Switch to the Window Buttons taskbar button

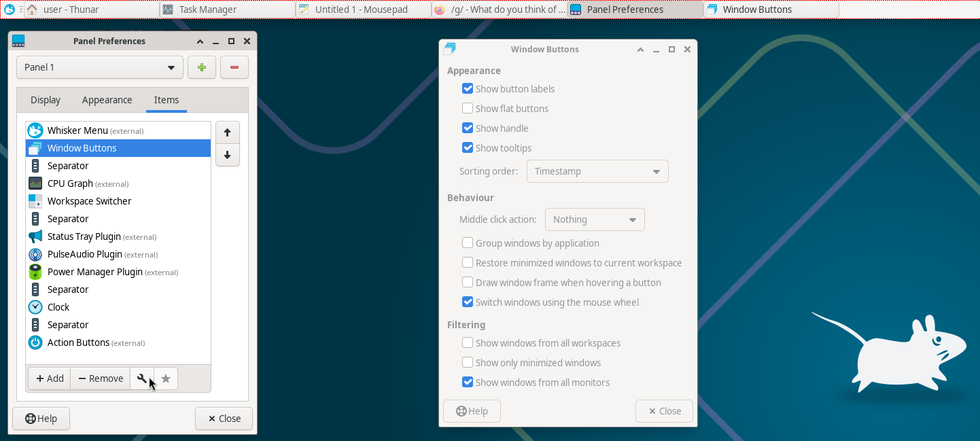[771, 10]
